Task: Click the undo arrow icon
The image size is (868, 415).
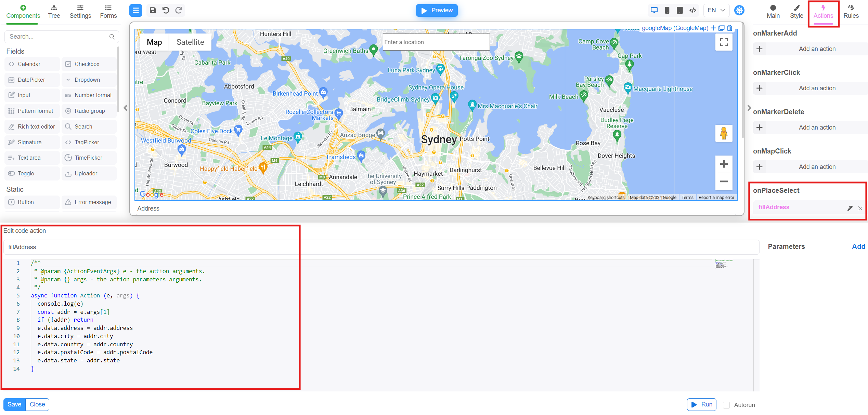Action: click(x=166, y=10)
